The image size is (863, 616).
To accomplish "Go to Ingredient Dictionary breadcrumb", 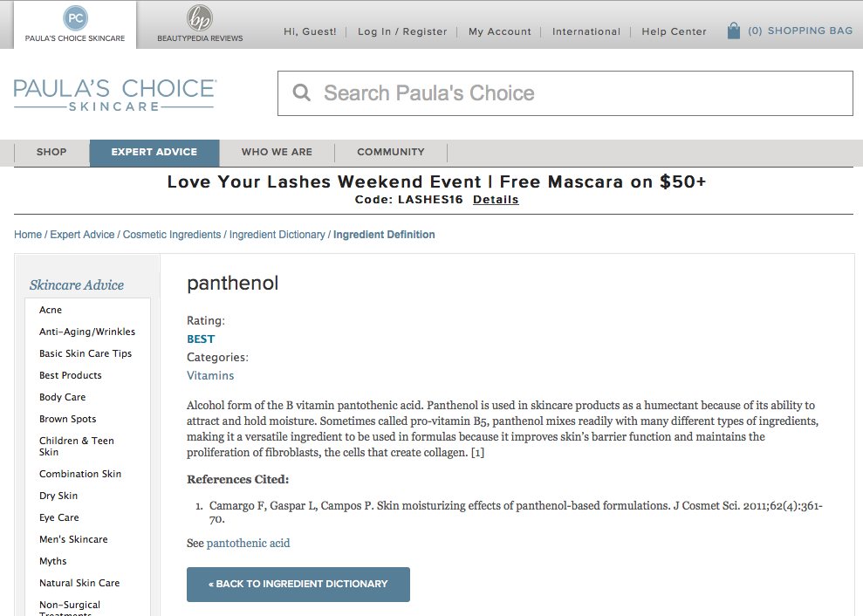I will click(x=277, y=235).
